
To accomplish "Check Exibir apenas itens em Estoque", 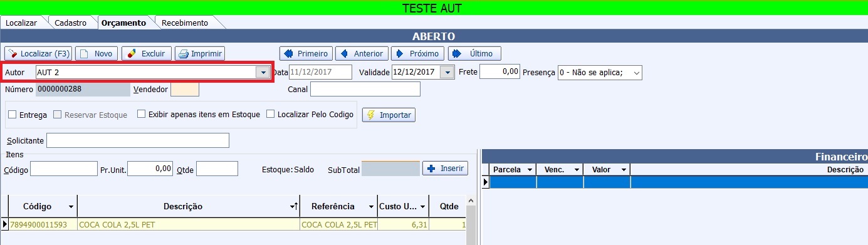I will 141,115.
